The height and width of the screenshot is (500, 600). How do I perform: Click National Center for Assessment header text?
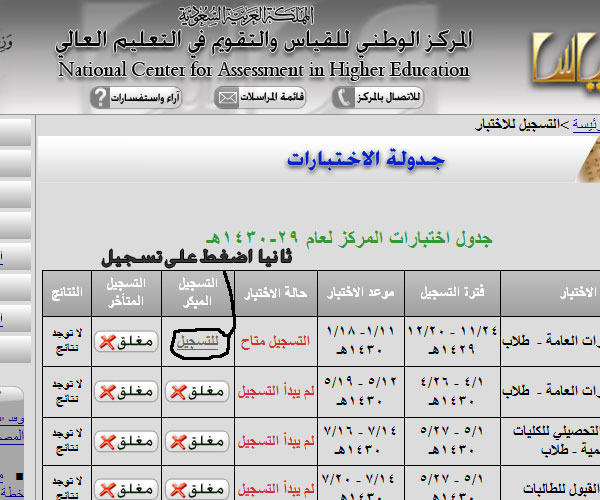[264, 70]
